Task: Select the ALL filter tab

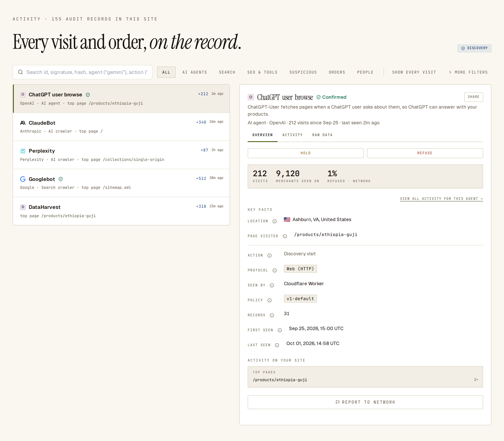Action: [166, 72]
